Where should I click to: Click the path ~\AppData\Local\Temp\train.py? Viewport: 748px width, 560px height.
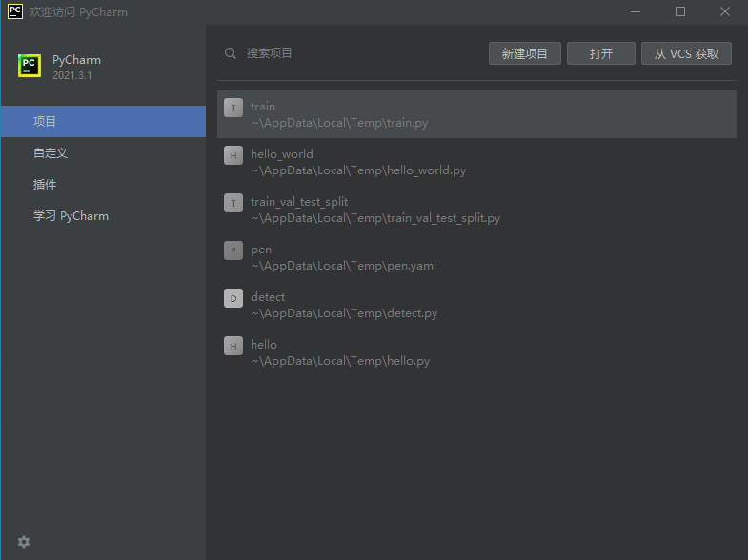[339, 123]
